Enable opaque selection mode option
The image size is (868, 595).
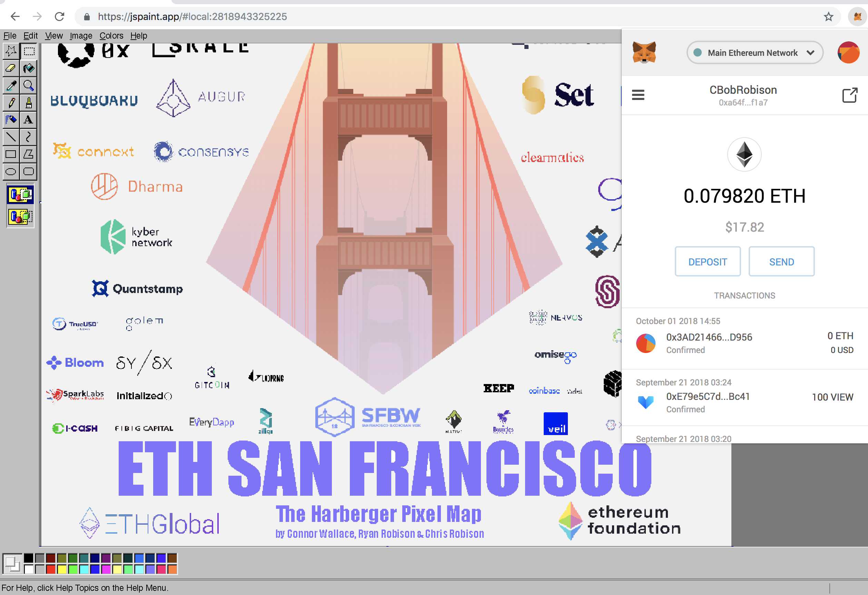[x=21, y=194]
